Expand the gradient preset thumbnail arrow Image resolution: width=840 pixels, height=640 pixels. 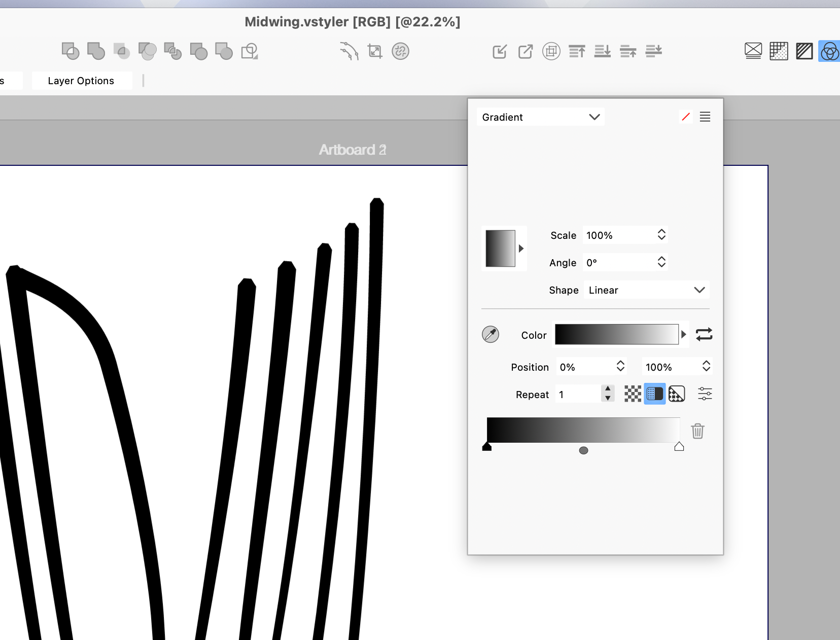(521, 248)
